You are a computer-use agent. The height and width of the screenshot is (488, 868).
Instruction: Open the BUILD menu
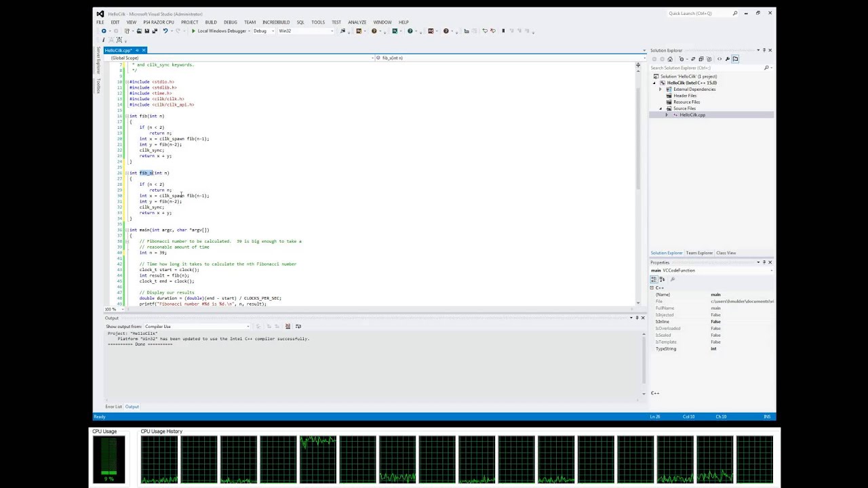click(x=211, y=22)
